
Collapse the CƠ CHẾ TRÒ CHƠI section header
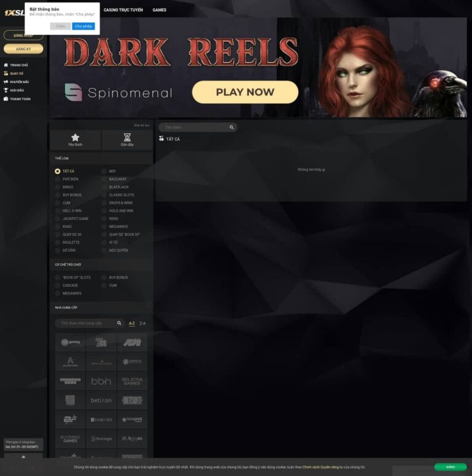coord(101,264)
